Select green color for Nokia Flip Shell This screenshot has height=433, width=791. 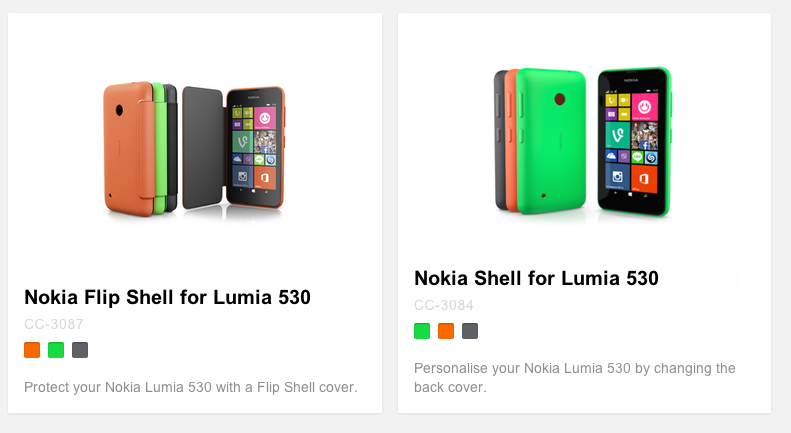click(x=56, y=350)
